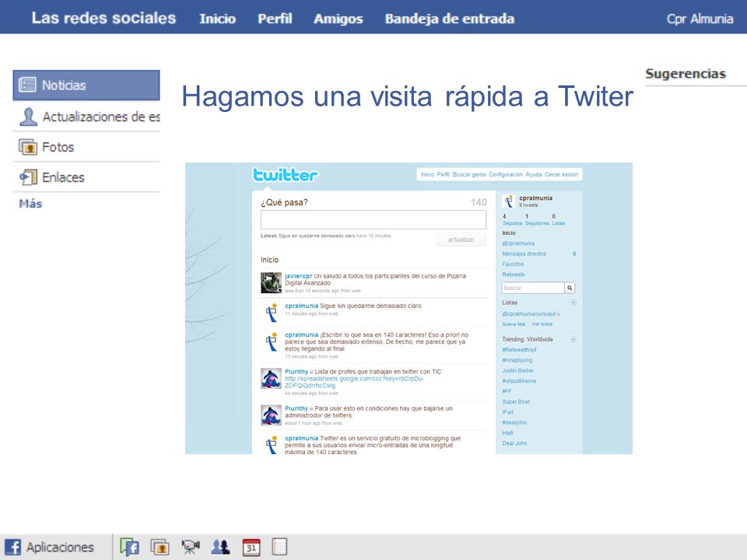Click the Sugerencias heading
Viewport: 747px width, 560px height.
point(686,74)
